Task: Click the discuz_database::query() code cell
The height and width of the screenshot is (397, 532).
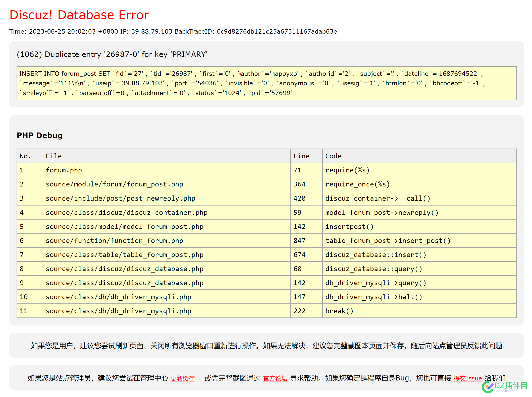Action: pos(419,269)
